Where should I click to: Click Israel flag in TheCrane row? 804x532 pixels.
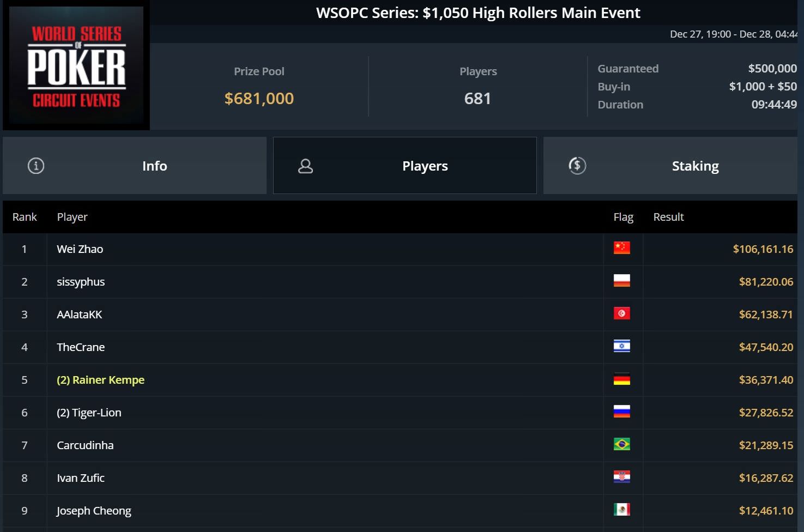coord(621,346)
